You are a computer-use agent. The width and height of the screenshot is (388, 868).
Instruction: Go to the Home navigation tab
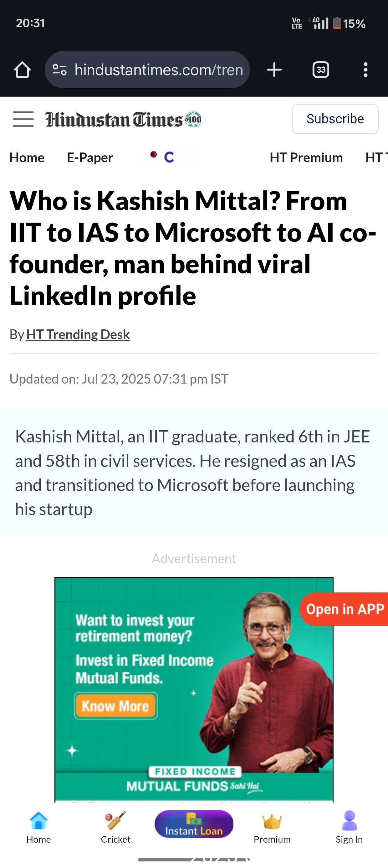pos(27,158)
